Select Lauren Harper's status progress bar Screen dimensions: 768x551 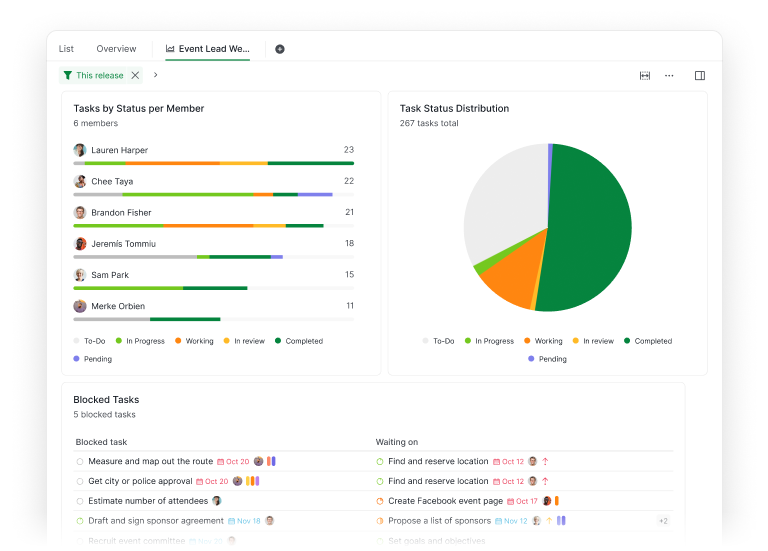(x=214, y=163)
